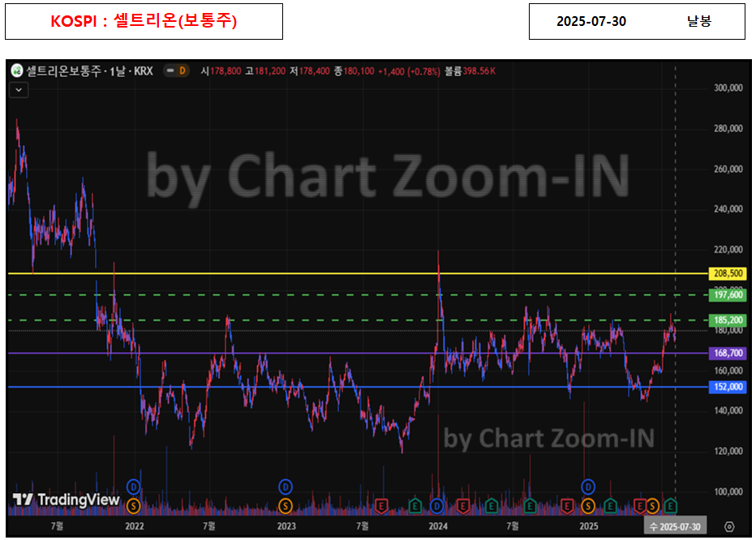
Task: Open the TradingView logo
Action: (x=66, y=499)
